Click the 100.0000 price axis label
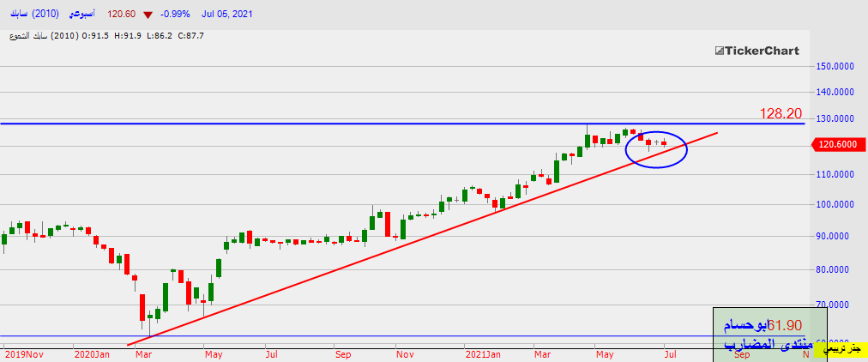Image resolution: width=868 pixels, height=362 pixels. point(835,205)
